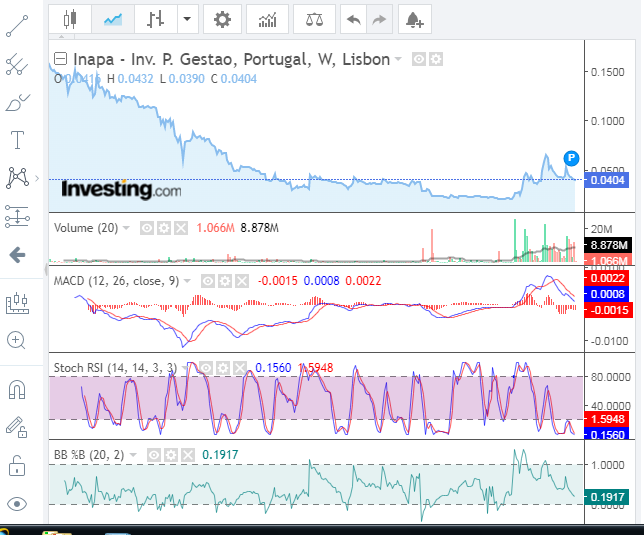Redo the chart action

(x=379, y=19)
